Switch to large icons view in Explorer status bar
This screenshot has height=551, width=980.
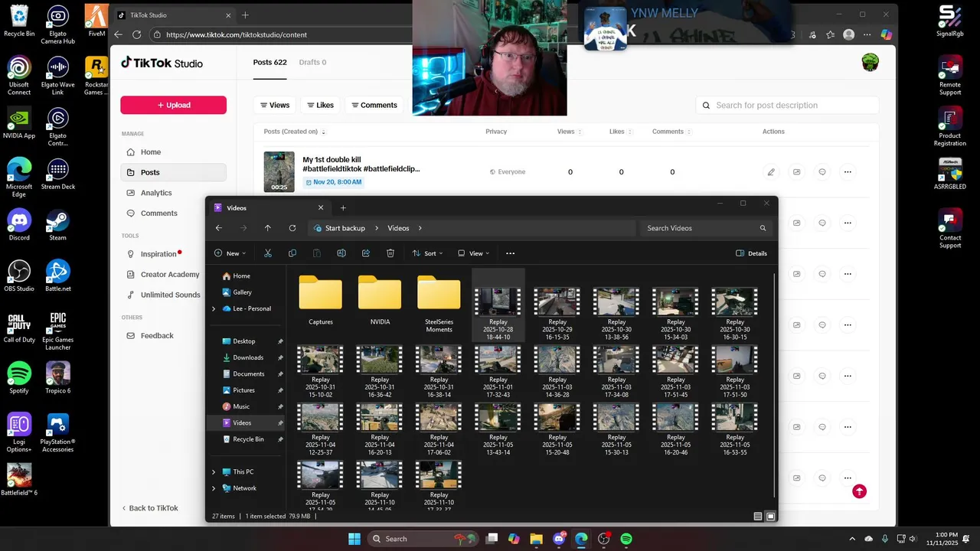click(x=771, y=517)
